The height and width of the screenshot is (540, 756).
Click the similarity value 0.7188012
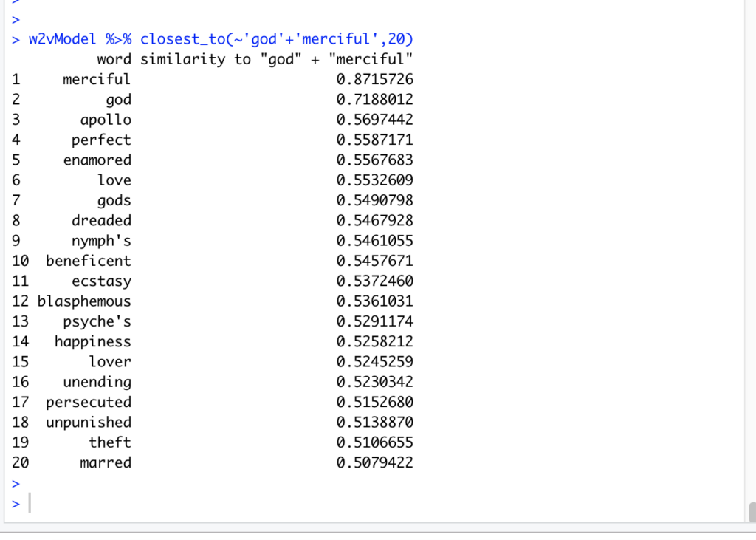374,100
